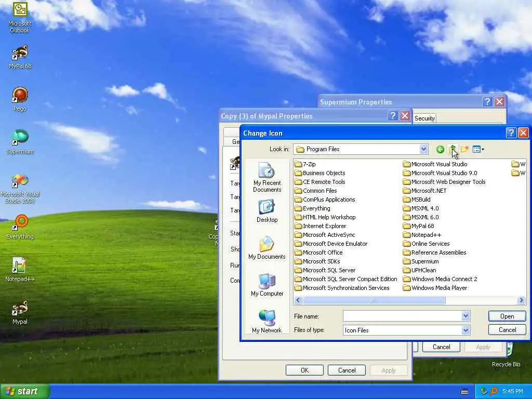Open My Network places shortcut
The height and width of the screenshot is (399, 532).
point(267,321)
